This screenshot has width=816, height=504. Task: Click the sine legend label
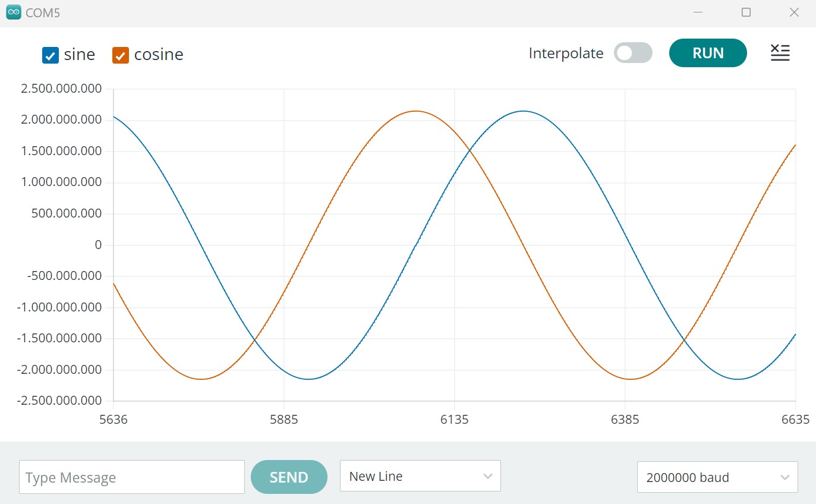[79, 55]
